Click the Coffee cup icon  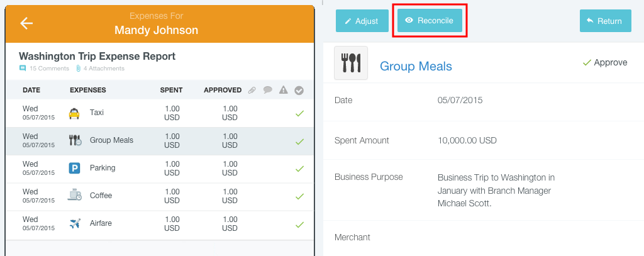tap(74, 195)
